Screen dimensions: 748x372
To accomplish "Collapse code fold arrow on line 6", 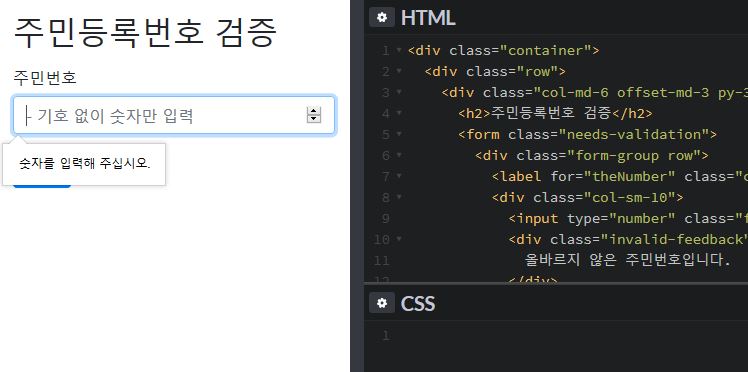I will point(399,155).
